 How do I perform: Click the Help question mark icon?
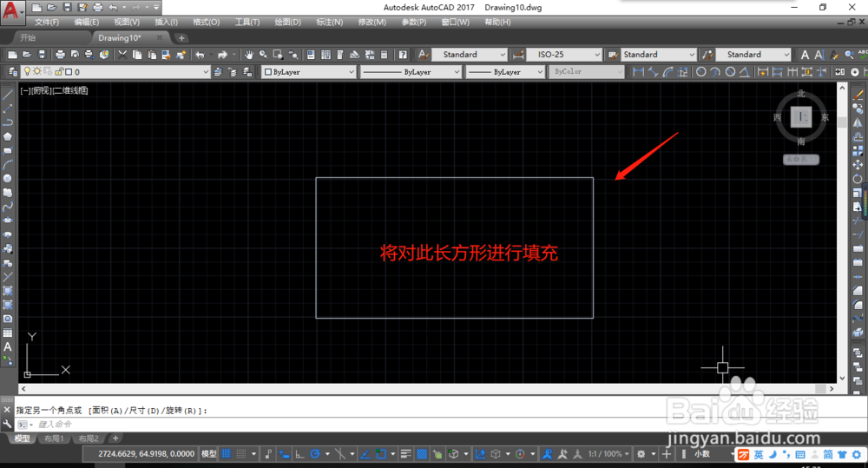(x=403, y=55)
